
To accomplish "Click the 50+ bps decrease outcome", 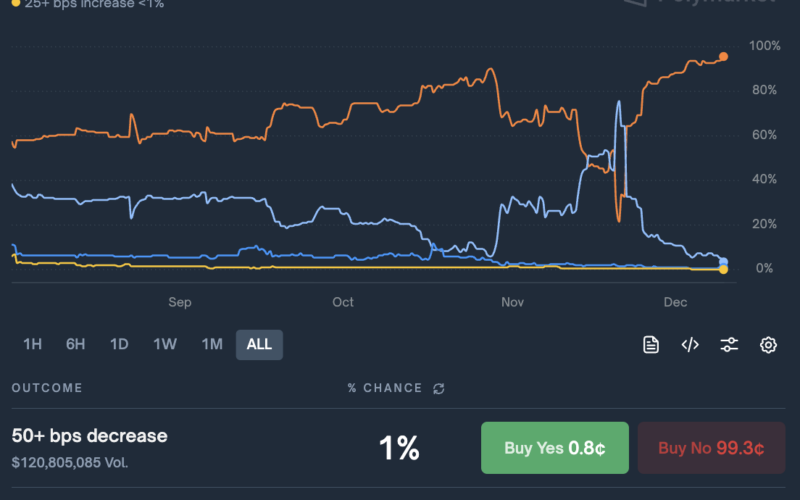I will click(90, 436).
